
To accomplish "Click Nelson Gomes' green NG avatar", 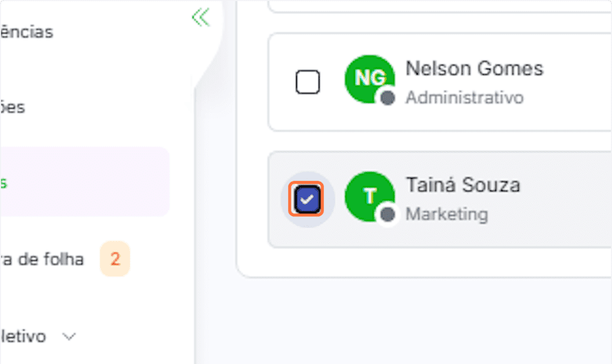I will 367,79.
